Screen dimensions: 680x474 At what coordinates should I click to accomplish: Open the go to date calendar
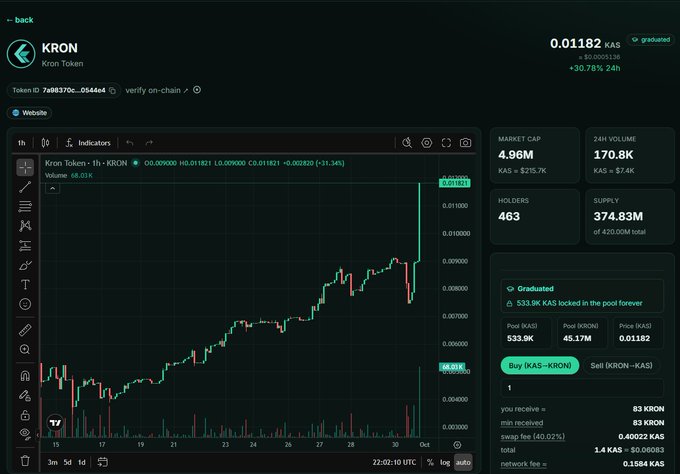(102, 462)
